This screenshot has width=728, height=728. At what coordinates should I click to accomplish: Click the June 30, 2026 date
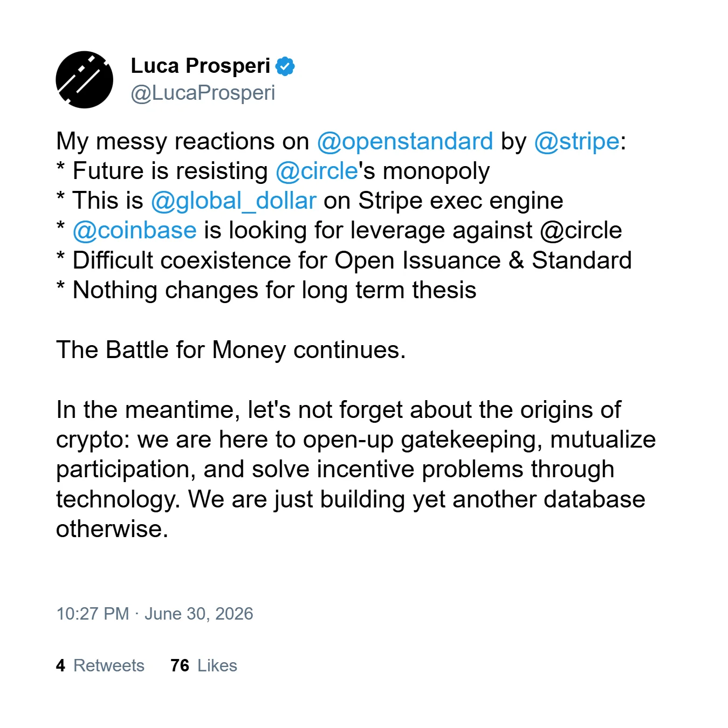198,614
